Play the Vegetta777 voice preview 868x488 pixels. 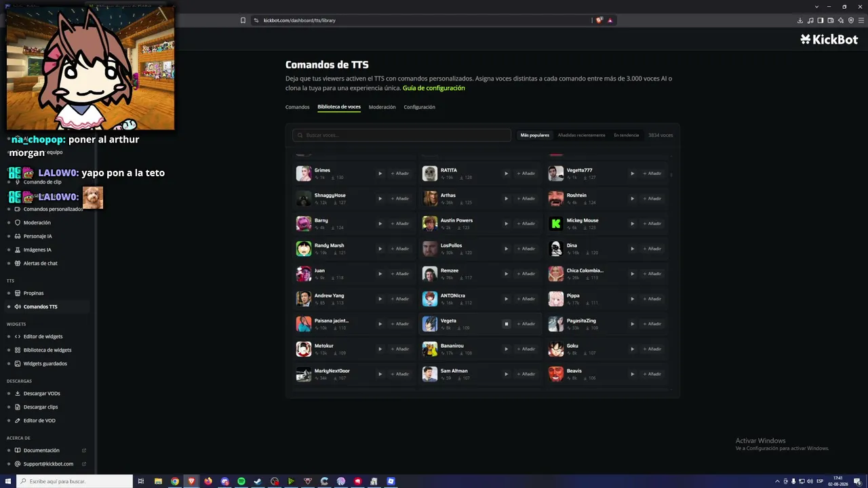pos(632,174)
